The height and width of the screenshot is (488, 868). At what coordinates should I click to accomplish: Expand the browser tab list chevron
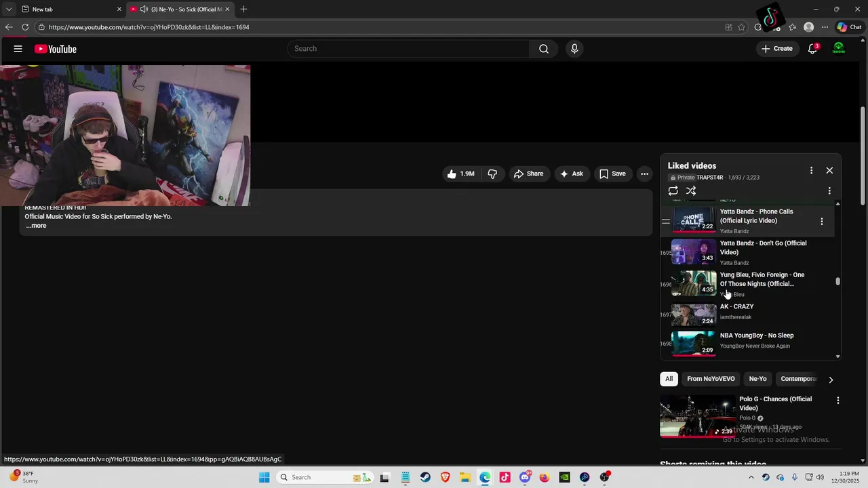click(9, 9)
